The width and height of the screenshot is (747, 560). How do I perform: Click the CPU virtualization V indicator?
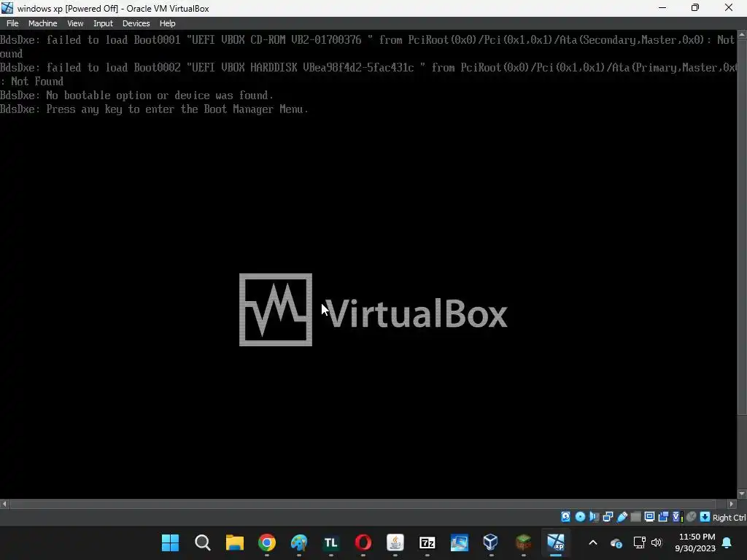click(x=677, y=517)
